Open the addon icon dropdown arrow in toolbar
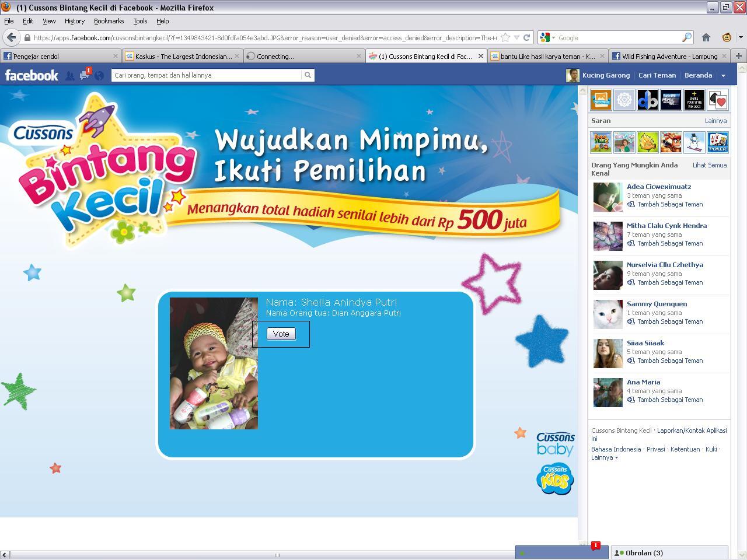This screenshot has height=560, width=747. (x=740, y=37)
